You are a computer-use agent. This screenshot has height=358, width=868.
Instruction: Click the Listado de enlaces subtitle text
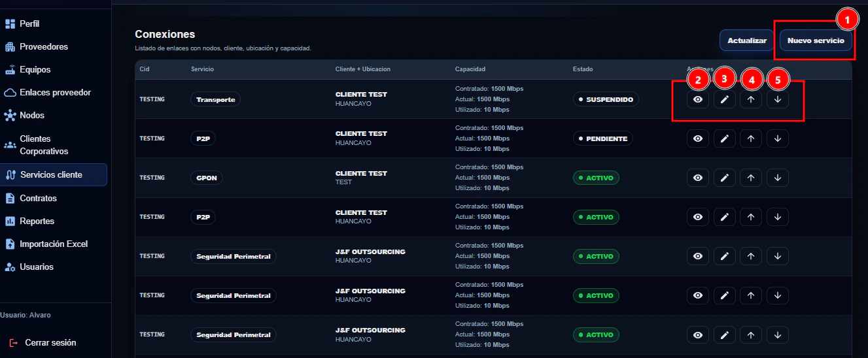coord(223,48)
